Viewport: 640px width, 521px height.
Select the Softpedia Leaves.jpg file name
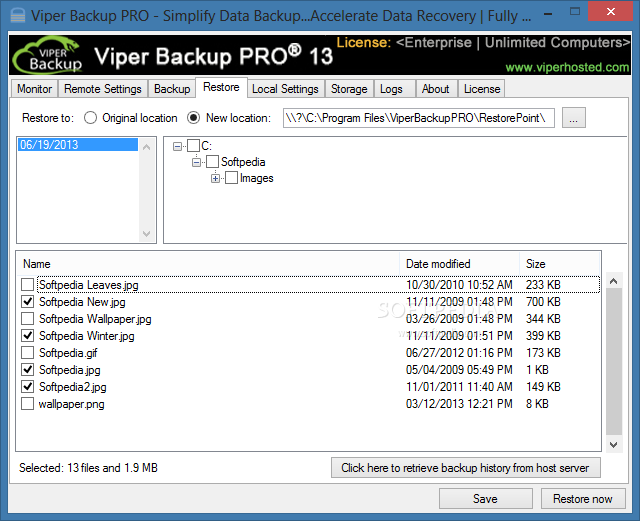click(89, 285)
